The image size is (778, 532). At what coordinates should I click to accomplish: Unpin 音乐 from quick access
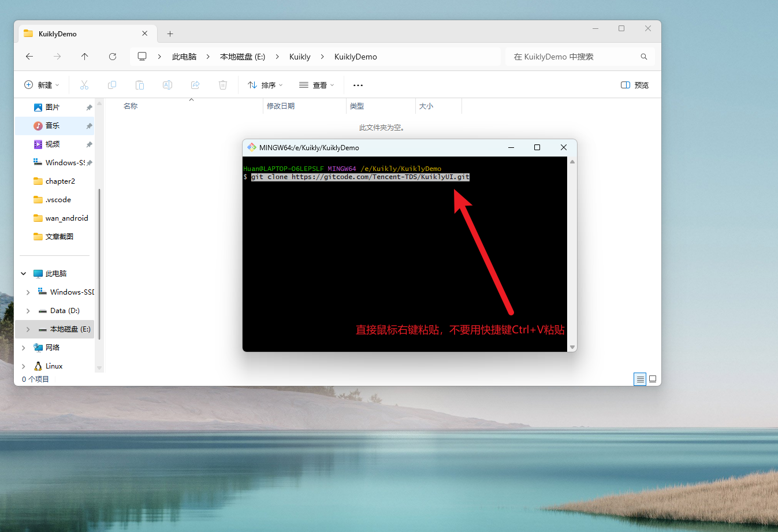pos(89,126)
